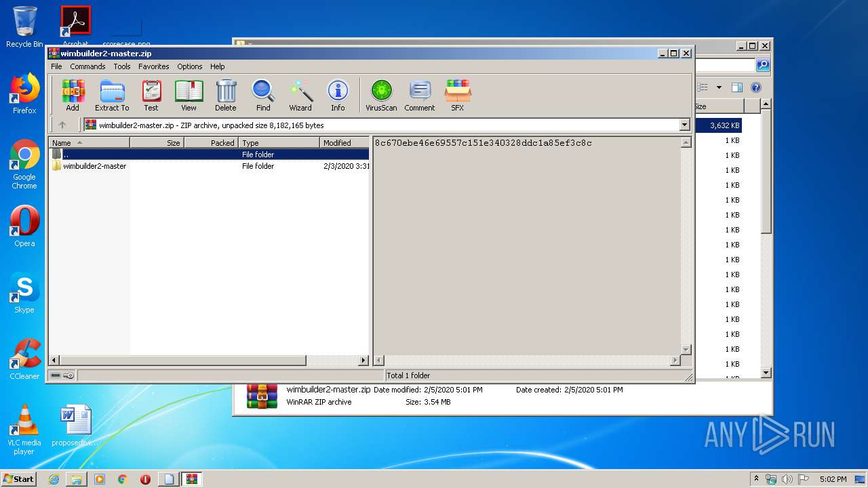The image size is (868, 488).
Task: Click Explorer window search button
Action: (763, 65)
